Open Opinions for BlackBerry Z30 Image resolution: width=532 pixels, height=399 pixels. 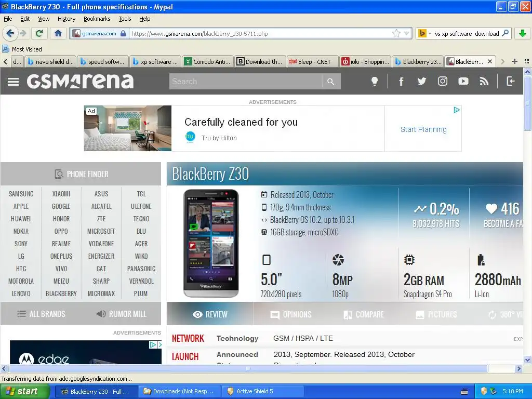(291, 314)
